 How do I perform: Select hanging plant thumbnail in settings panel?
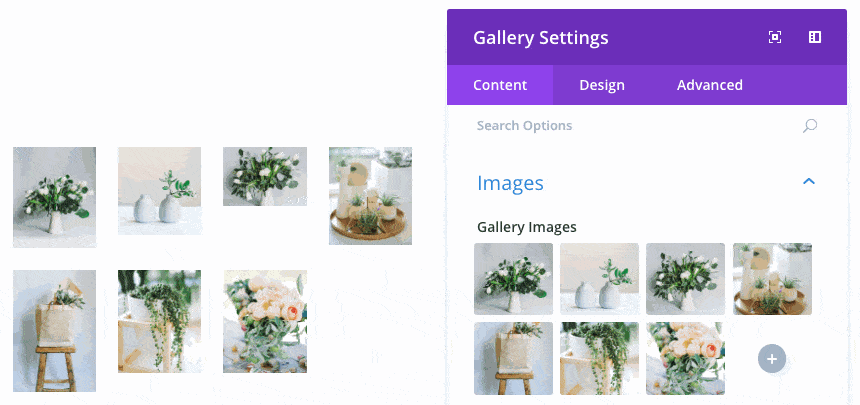click(x=599, y=358)
